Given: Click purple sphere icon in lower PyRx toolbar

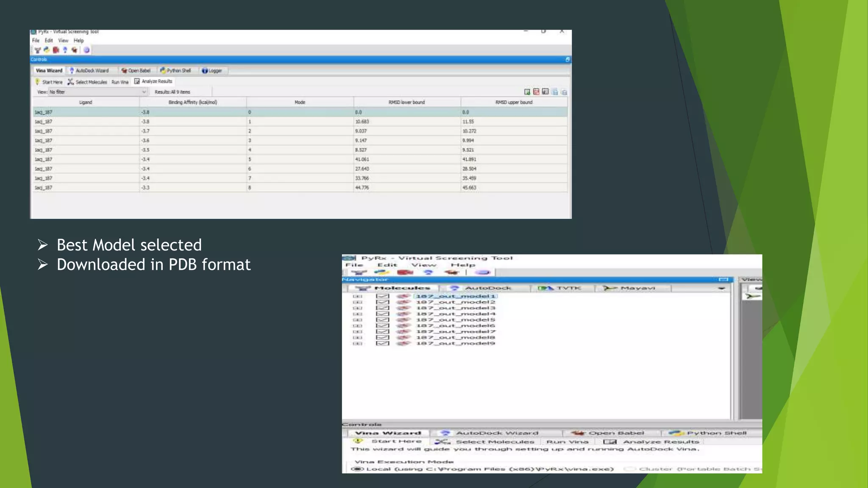Looking at the screenshot, I should coord(482,272).
